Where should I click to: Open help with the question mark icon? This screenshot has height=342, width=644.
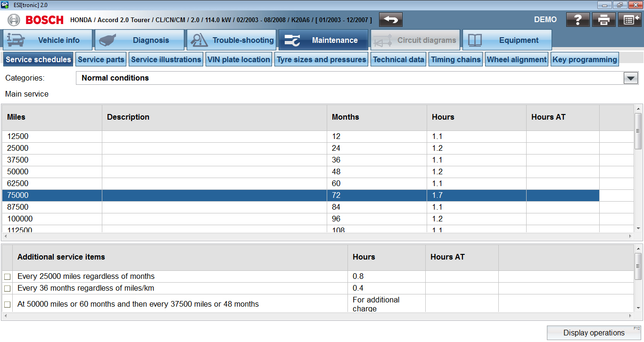[x=578, y=20]
